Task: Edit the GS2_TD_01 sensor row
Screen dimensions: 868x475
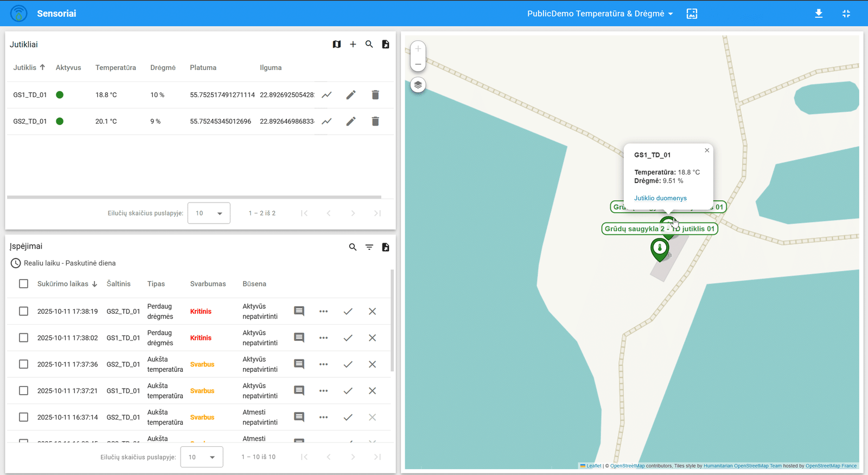Action: [x=351, y=122]
